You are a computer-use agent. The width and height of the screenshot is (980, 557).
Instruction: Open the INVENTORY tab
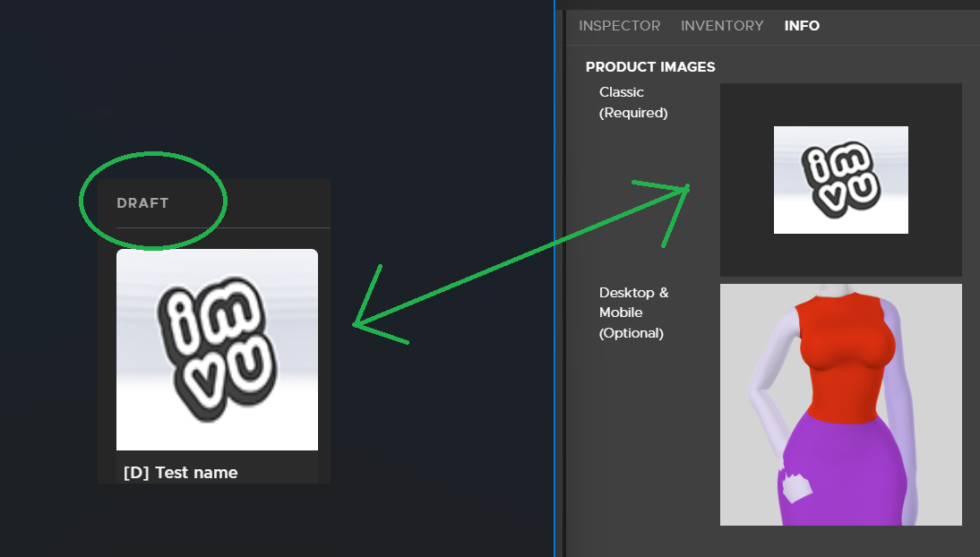tap(722, 26)
